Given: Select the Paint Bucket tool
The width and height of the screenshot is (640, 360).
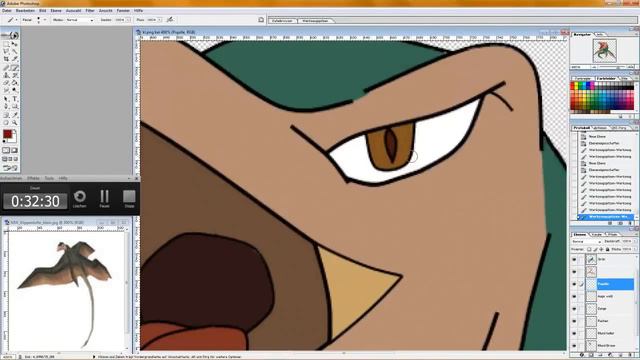Looking at the screenshot, I should [x=15, y=83].
